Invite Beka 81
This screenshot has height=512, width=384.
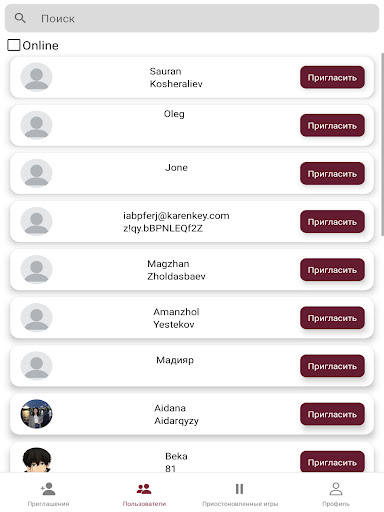click(332, 462)
